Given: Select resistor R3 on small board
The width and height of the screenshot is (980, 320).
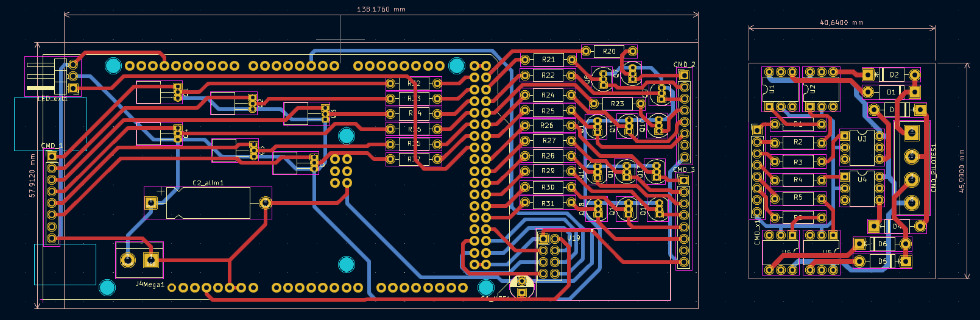Looking at the screenshot, I should tap(798, 162).
